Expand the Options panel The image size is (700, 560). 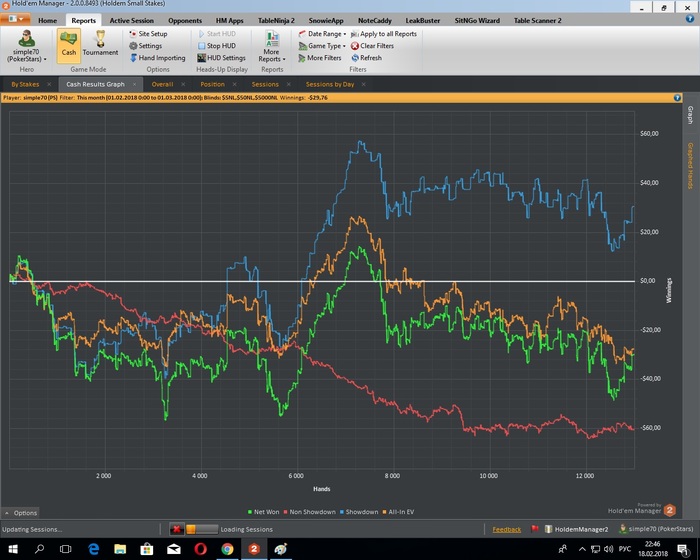tap(21, 513)
